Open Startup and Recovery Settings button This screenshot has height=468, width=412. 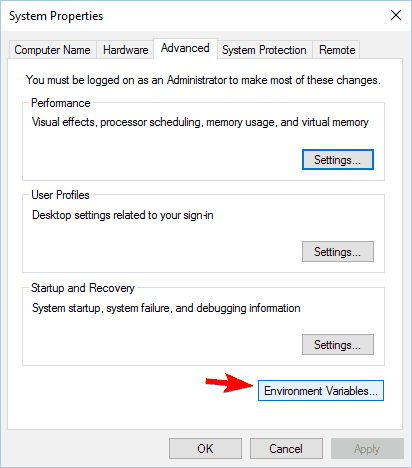pos(338,345)
